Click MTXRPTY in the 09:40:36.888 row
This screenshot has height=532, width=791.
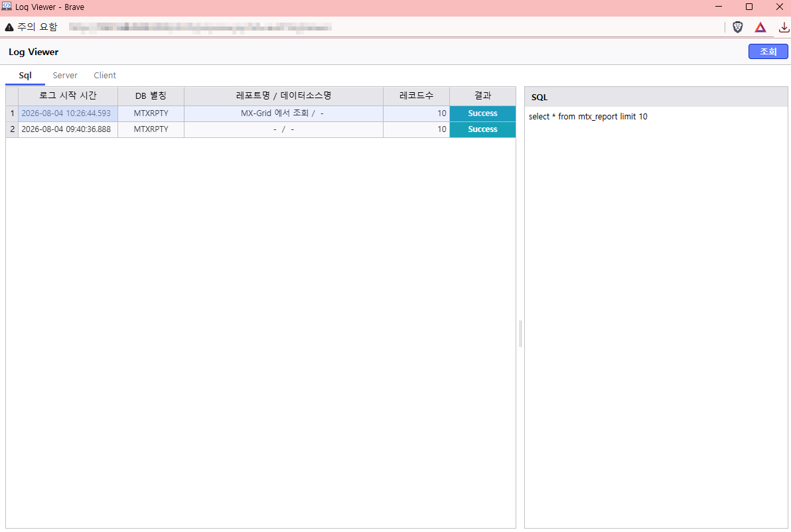pyautogui.click(x=151, y=129)
